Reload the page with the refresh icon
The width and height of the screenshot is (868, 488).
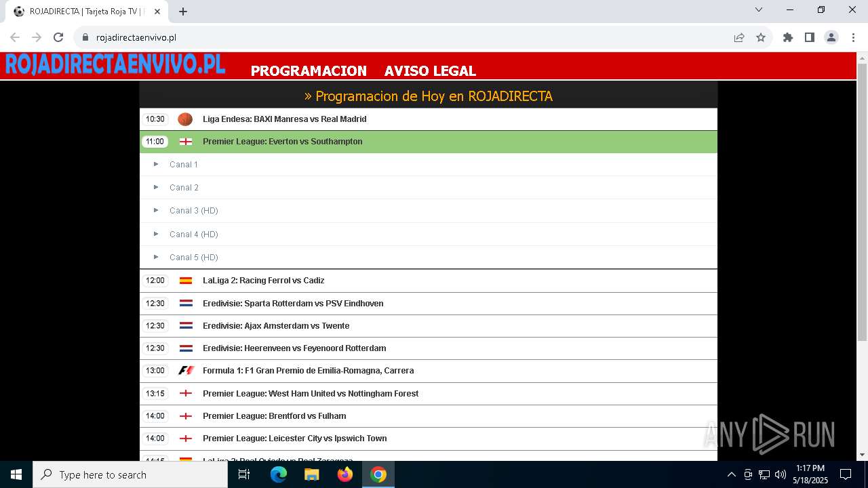[58, 37]
